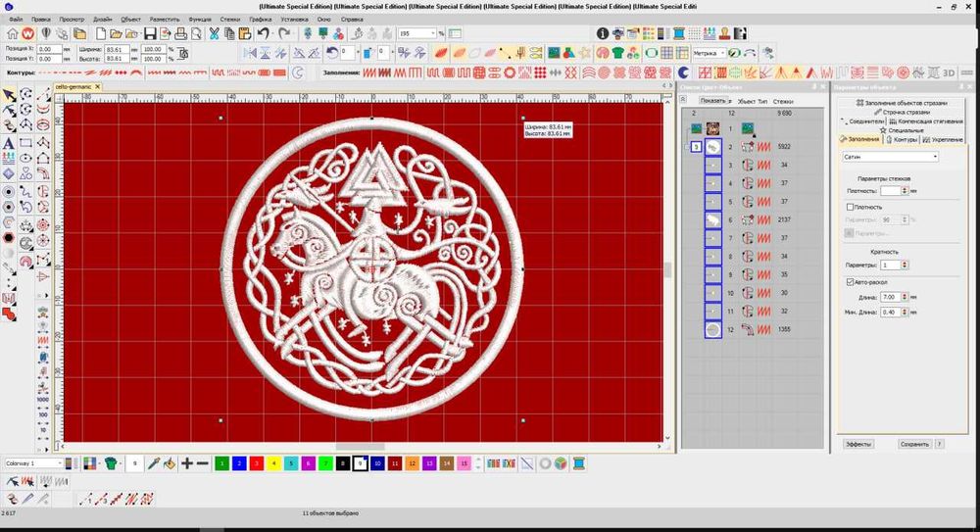Uncheck the Авто-раскол checkbox
Viewport: 980px width, 532px height.
coord(850,282)
